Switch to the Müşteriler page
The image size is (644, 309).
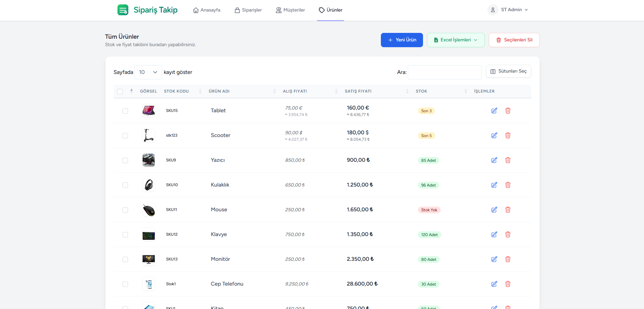point(290,10)
